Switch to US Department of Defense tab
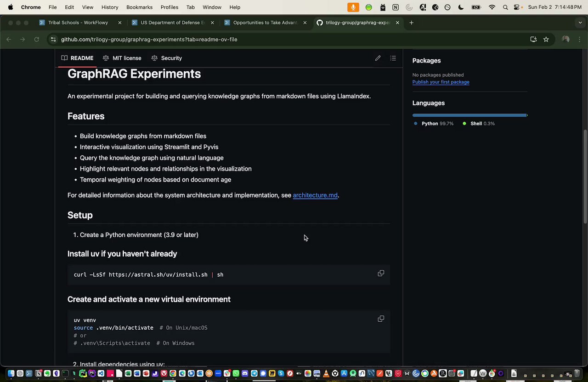Screen dimensions: 588x382 tap(173, 23)
